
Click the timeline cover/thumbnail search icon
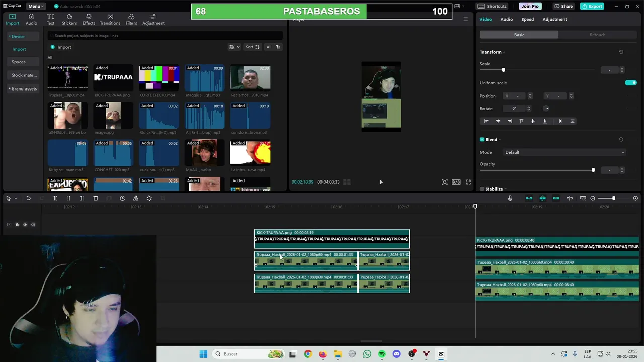583,198
